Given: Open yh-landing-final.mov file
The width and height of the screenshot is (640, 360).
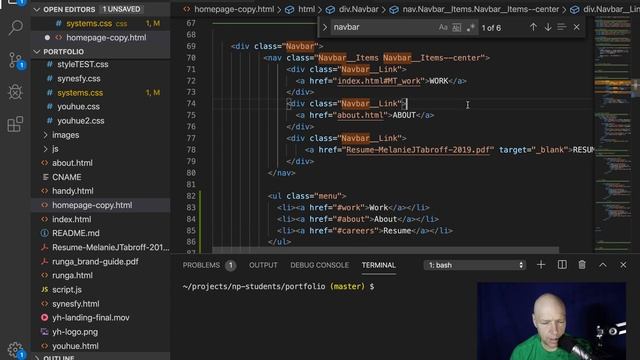Looking at the screenshot, I should tap(91, 318).
